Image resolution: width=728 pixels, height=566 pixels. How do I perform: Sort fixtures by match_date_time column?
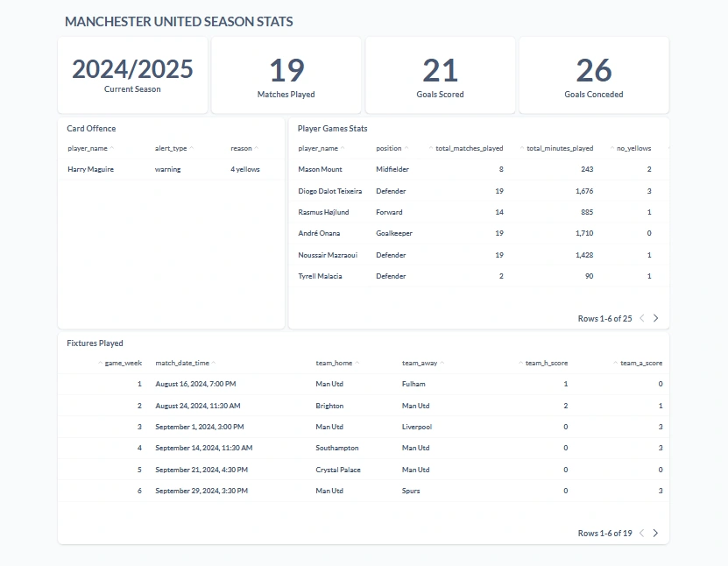coord(185,363)
